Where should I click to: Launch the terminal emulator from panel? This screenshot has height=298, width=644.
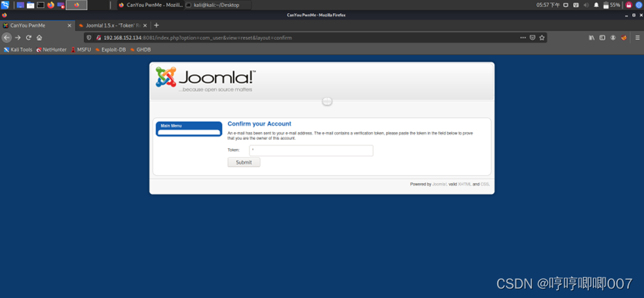click(x=41, y=5)
